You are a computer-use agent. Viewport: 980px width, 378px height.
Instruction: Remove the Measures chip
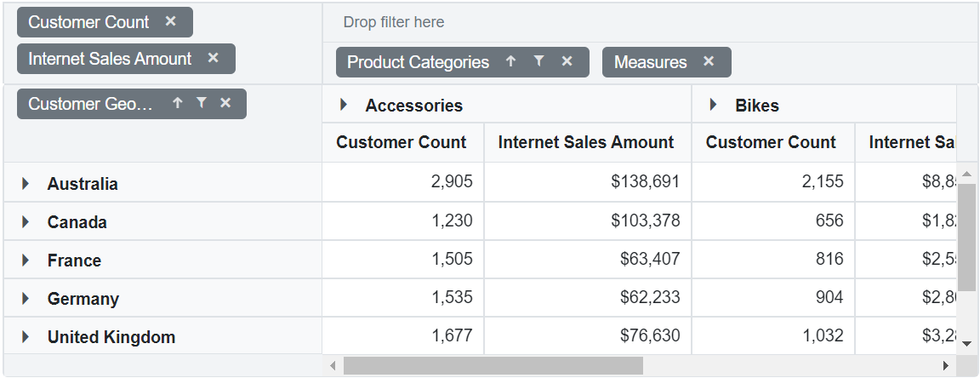[x=708, y=60]
